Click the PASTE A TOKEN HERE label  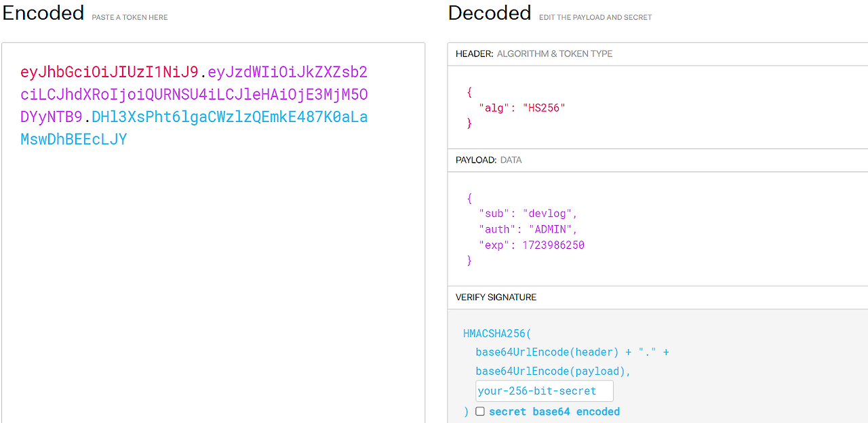pos(130,17)
